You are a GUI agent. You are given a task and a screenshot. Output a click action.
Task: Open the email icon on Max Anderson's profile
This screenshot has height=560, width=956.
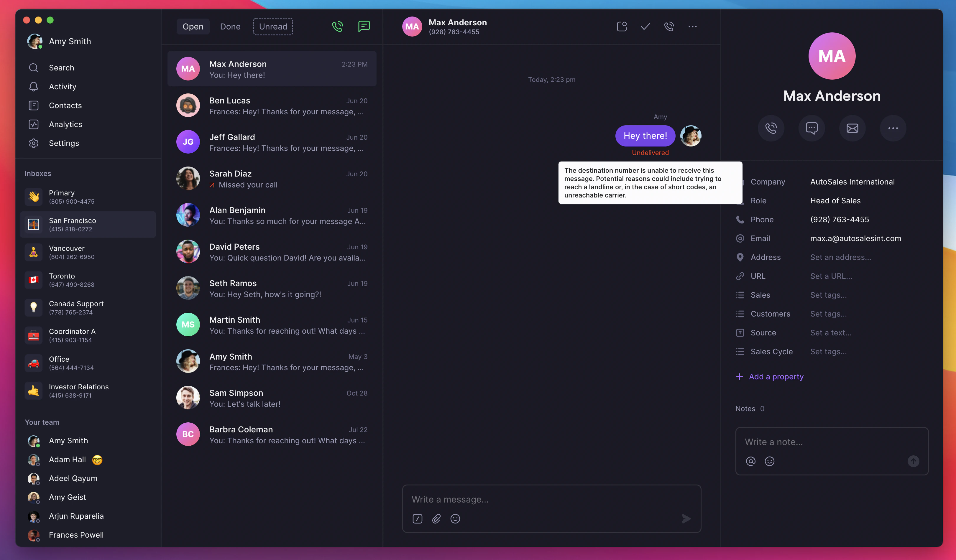[x=852, y=128]
